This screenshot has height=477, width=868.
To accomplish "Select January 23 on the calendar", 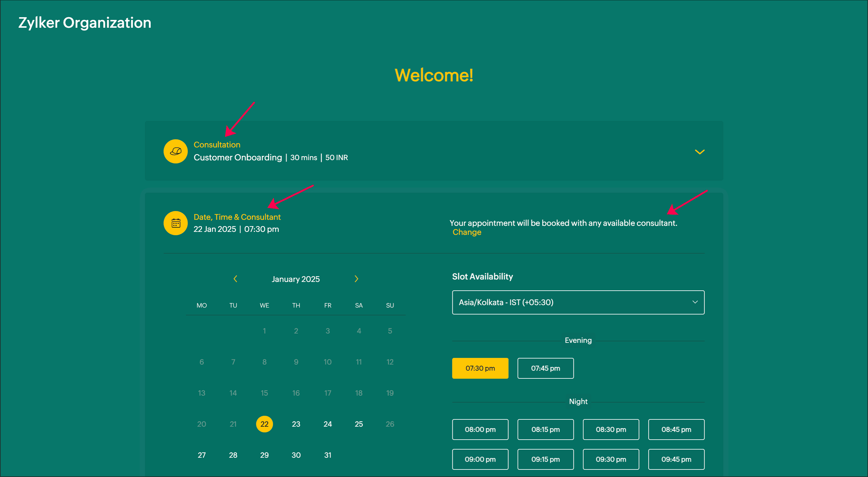I will [x=296, y=424].
